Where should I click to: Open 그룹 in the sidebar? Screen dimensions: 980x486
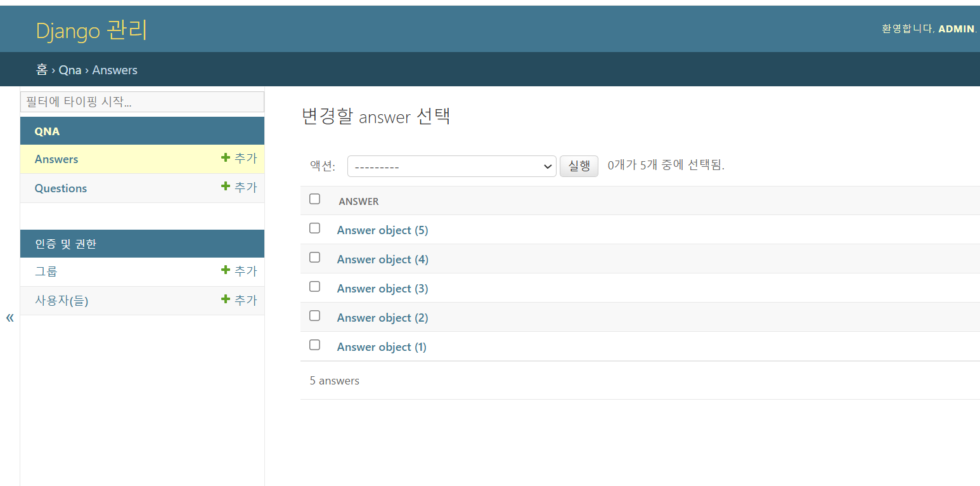pos(46,272)
